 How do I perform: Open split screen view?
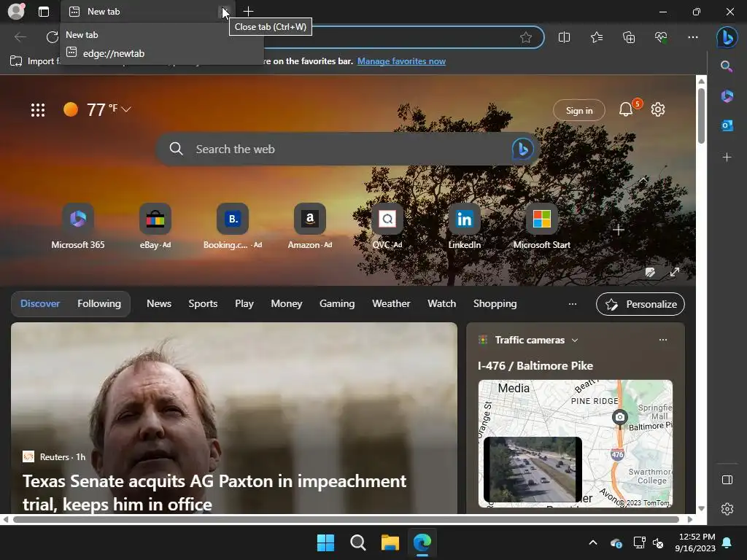click(x=564, y=37)
